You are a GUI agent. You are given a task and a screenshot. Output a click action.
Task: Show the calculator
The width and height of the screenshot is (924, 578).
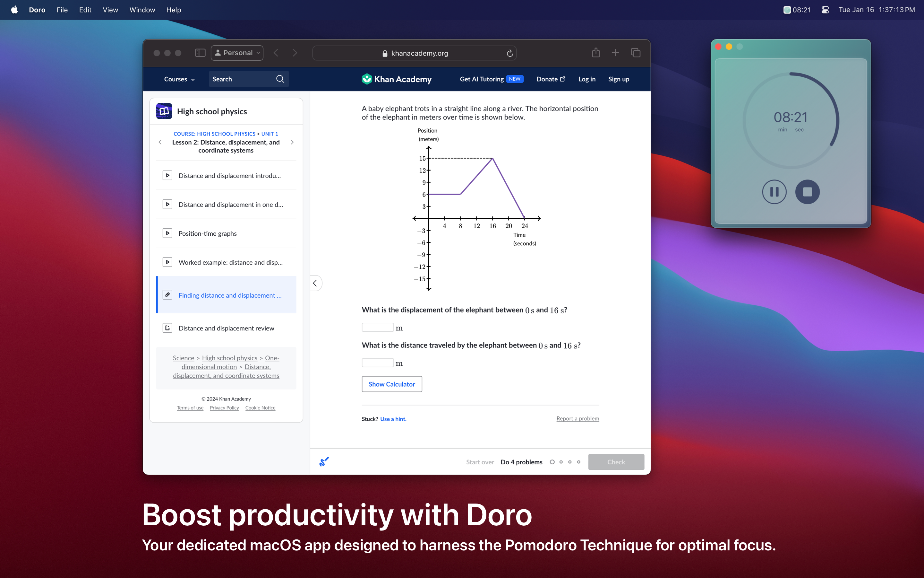[392, 384]
